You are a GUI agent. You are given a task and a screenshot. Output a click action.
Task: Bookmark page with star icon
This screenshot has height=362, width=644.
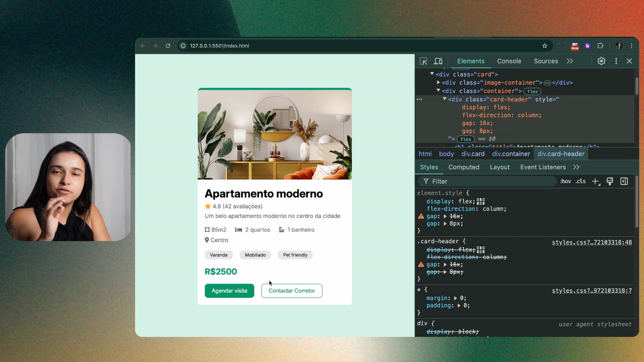tap(545, 46)
